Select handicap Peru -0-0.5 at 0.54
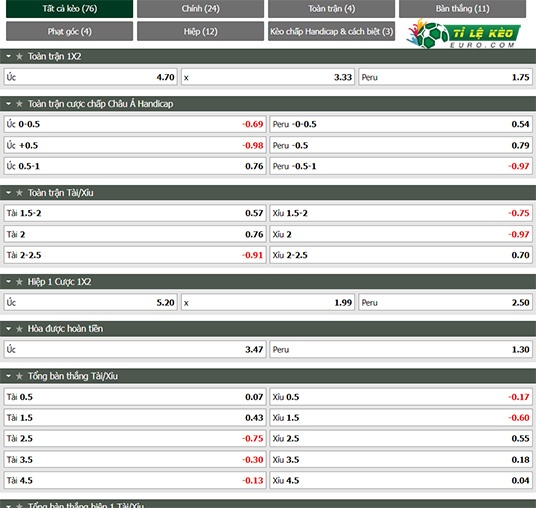Image resolution: width=536 pixels, height=508 pixels. [401, 124]
